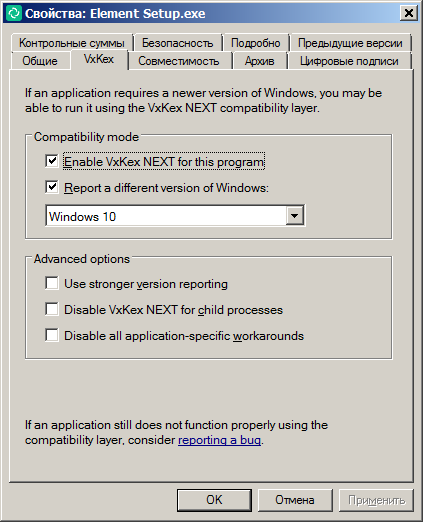Open the Совместимость tab

click(x=179, y=61)
